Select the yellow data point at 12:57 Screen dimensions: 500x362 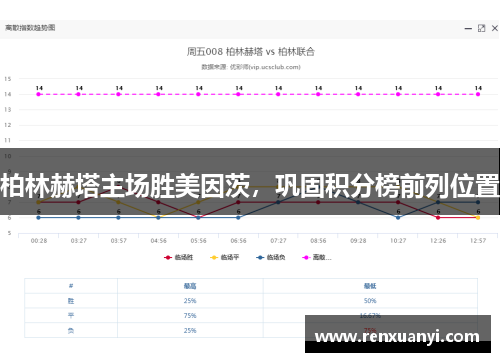click(x=478, y=218)
